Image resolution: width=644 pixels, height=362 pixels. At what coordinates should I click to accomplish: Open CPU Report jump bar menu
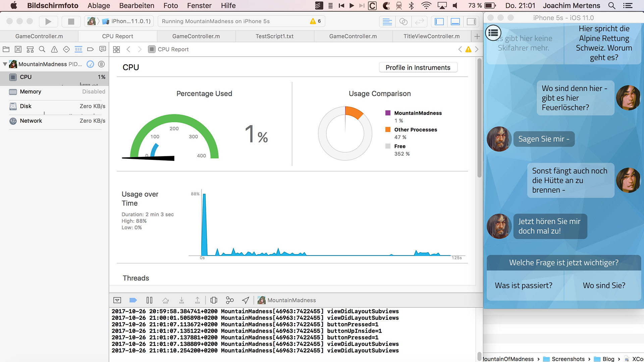click(168, 50)
